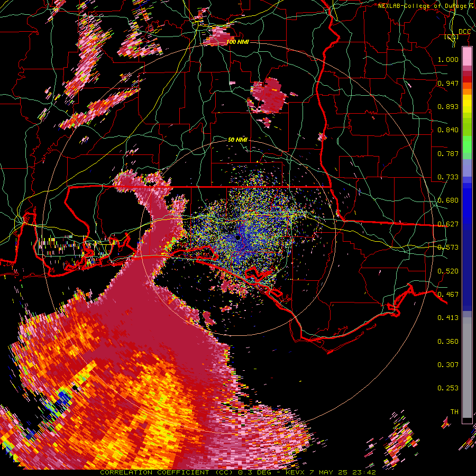Click the 0.733 scale value
This screenshot has height=476, width=476.
coord(448,177)
